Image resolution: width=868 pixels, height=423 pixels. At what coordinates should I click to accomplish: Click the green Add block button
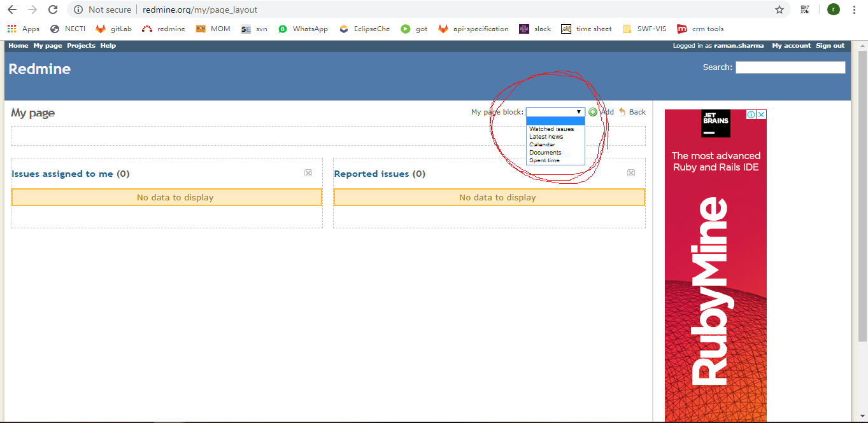(x=601, y=112)
